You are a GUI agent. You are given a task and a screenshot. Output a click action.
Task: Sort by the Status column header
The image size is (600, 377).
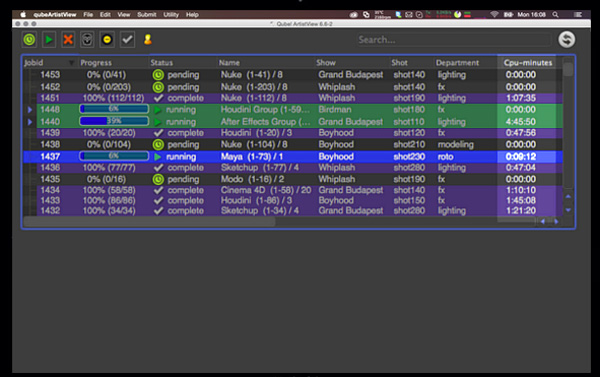[183, 63]
